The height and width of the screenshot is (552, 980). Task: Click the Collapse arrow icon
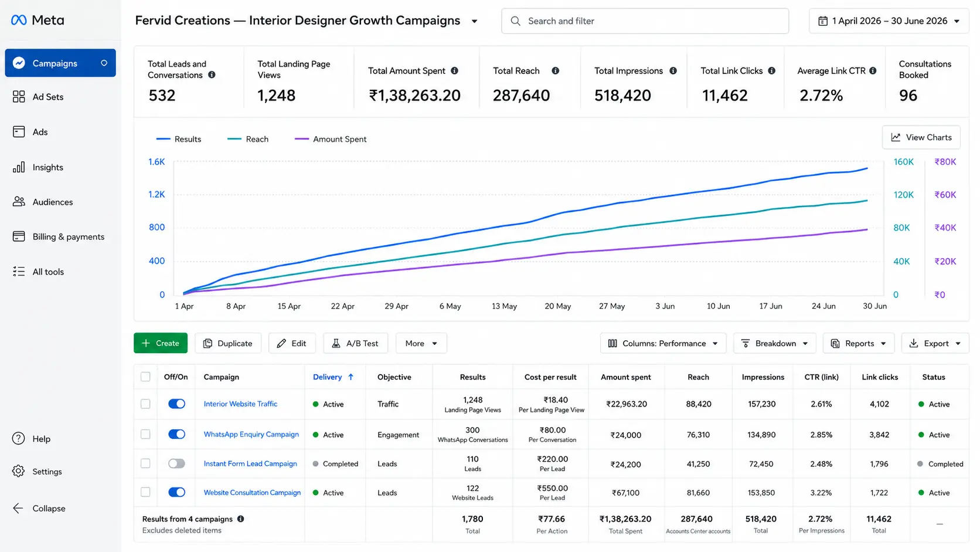coord(19,509)
